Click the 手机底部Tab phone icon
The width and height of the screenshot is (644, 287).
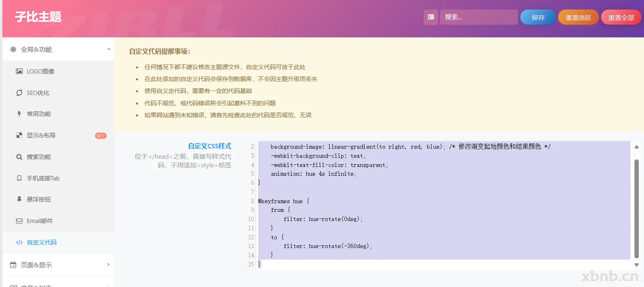pos(19,178)
